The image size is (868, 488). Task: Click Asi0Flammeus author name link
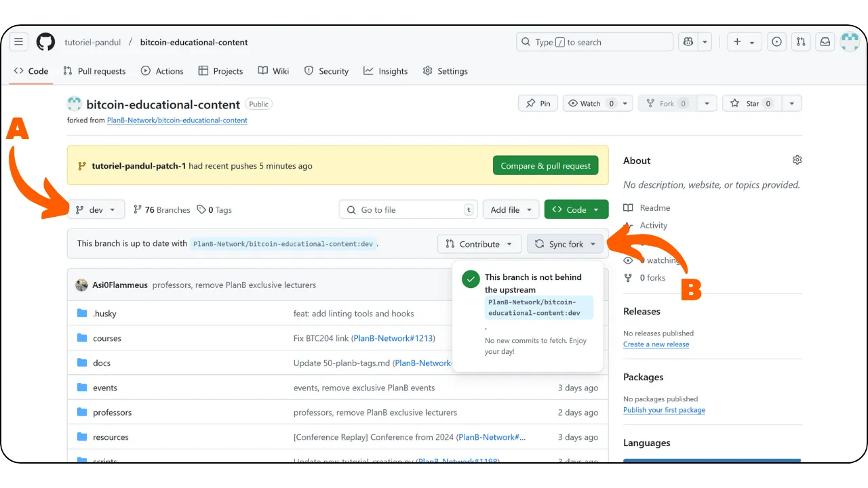[120, 285]
